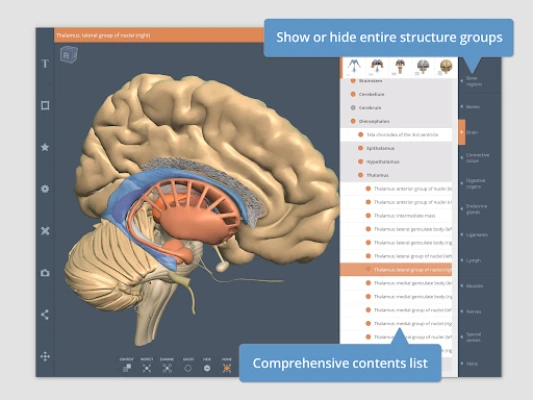Click the Hide minus tool

coord(207,368)
